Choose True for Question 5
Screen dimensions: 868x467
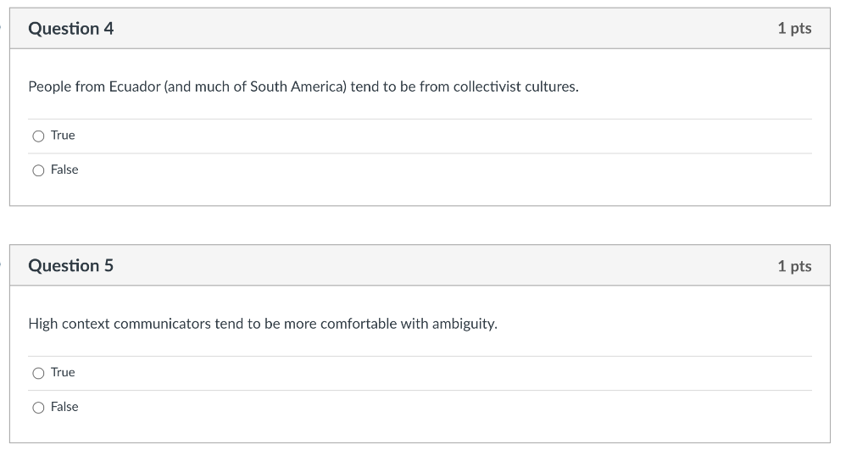[38, 374]
